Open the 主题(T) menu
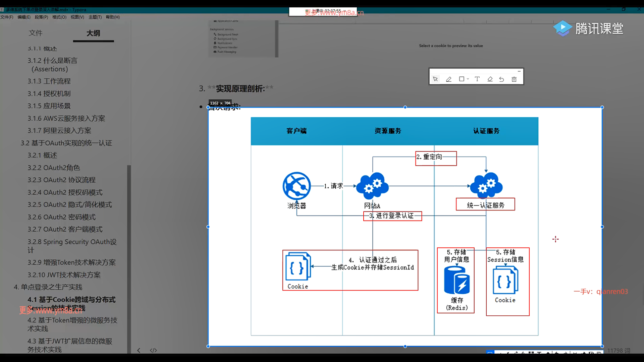 pyautogui.click(x=95, y=17)
